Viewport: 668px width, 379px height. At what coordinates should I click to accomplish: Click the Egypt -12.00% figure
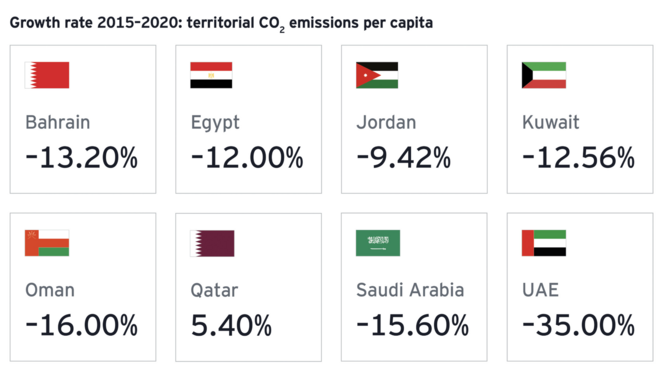tap(247, 158)
